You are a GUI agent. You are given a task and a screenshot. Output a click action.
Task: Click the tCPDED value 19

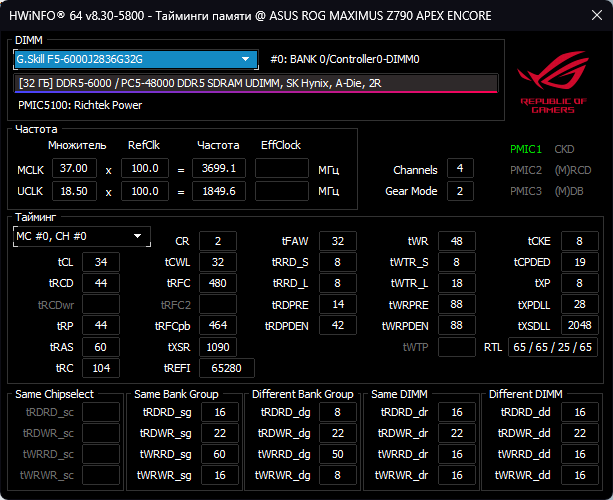point(580,262)
